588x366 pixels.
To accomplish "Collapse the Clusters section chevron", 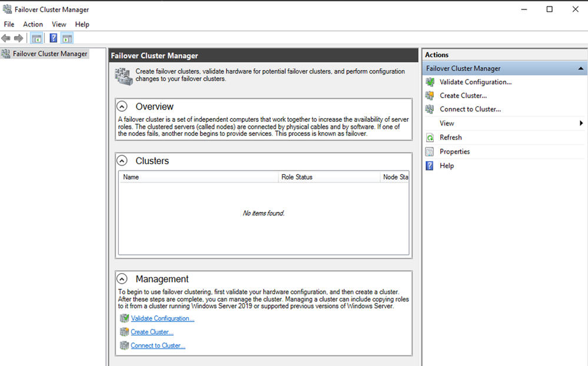I will [x=122, y=161].
